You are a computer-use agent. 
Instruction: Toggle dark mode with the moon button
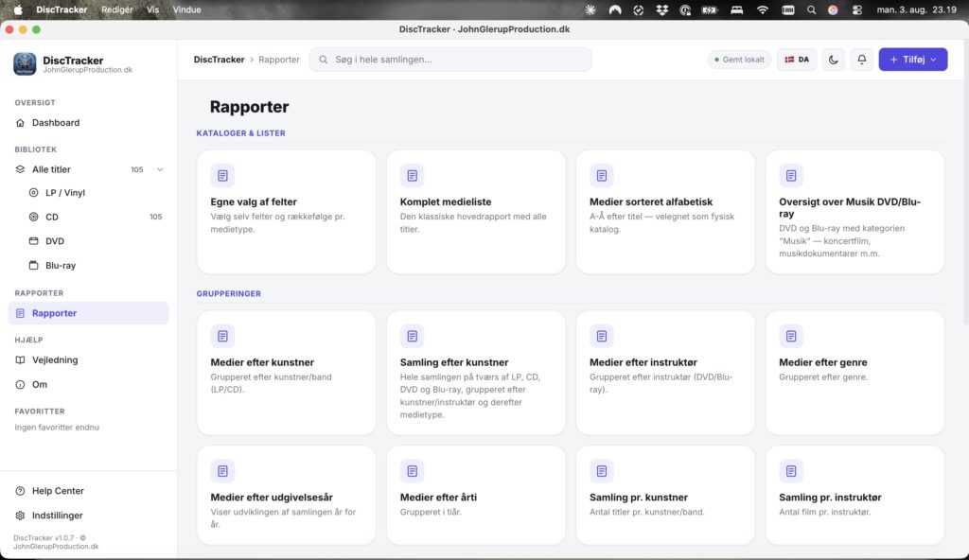(x=833, y=60)
